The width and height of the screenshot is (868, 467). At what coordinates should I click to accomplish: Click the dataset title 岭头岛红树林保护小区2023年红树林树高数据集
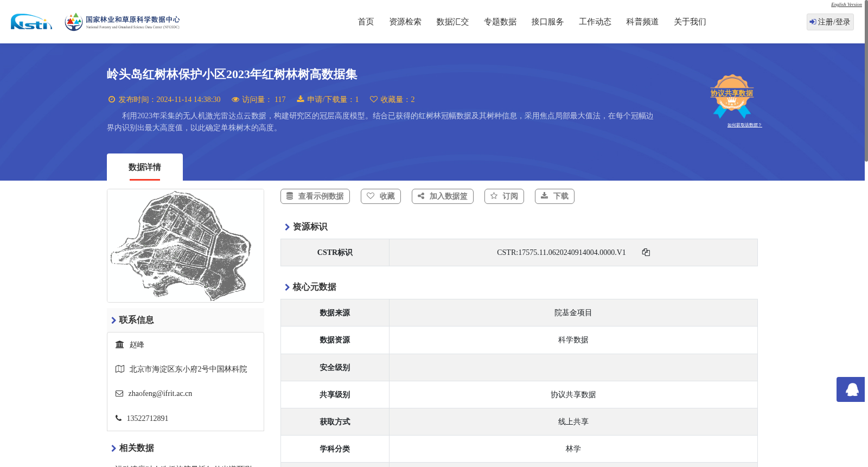(x=232, y=74)
